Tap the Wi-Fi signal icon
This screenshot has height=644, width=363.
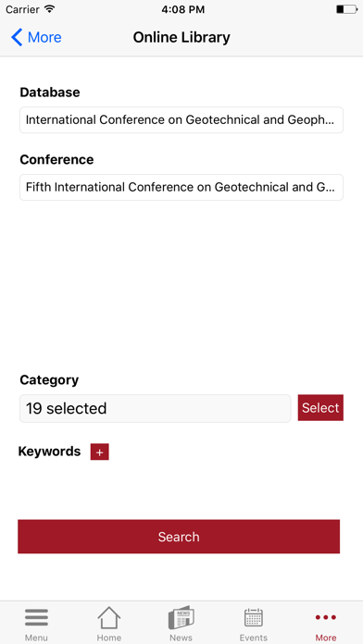(50, 9)
